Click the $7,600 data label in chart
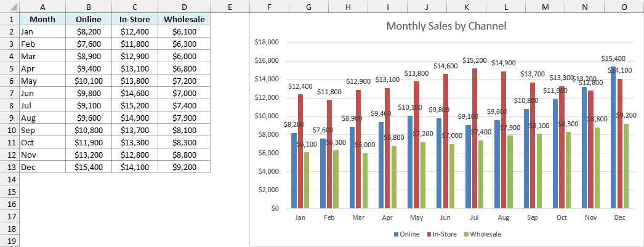 323,131
